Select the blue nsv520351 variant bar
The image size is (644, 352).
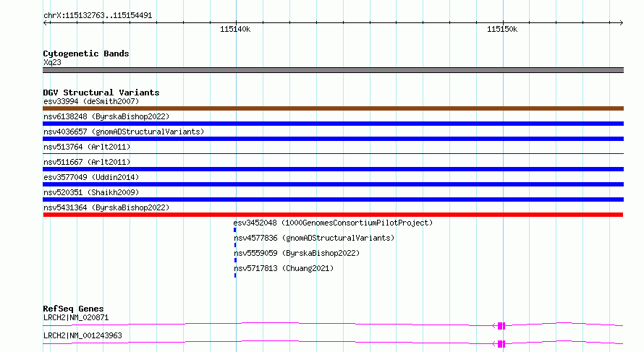[333, 199]
